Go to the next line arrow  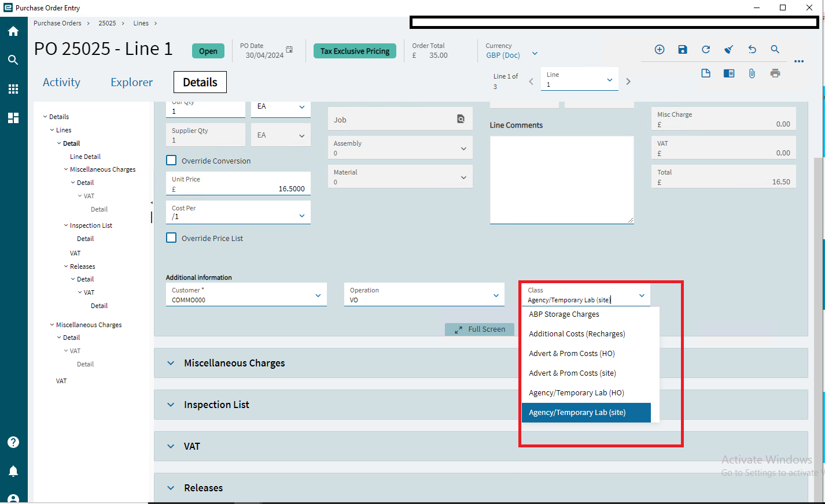[x=628, y=81]
